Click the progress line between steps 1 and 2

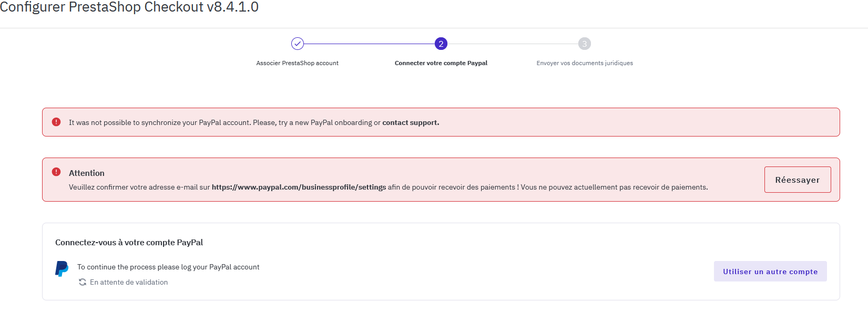pyautogui.click(x=369, y=44)
